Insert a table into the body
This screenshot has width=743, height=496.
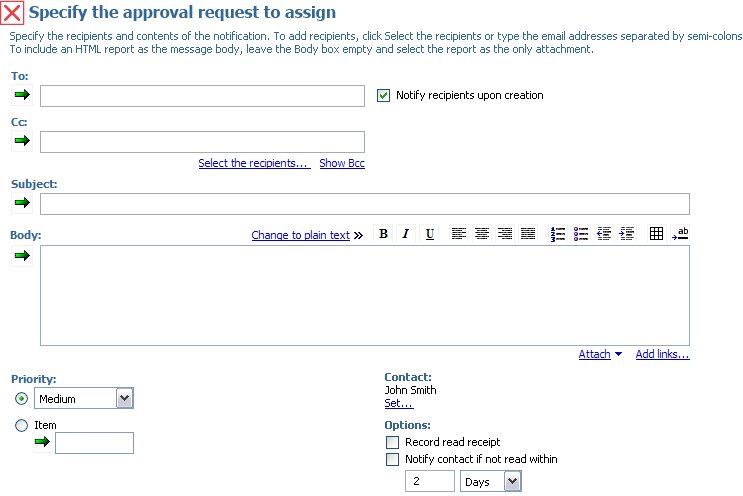pyautogui.click(x=656, y=234)
